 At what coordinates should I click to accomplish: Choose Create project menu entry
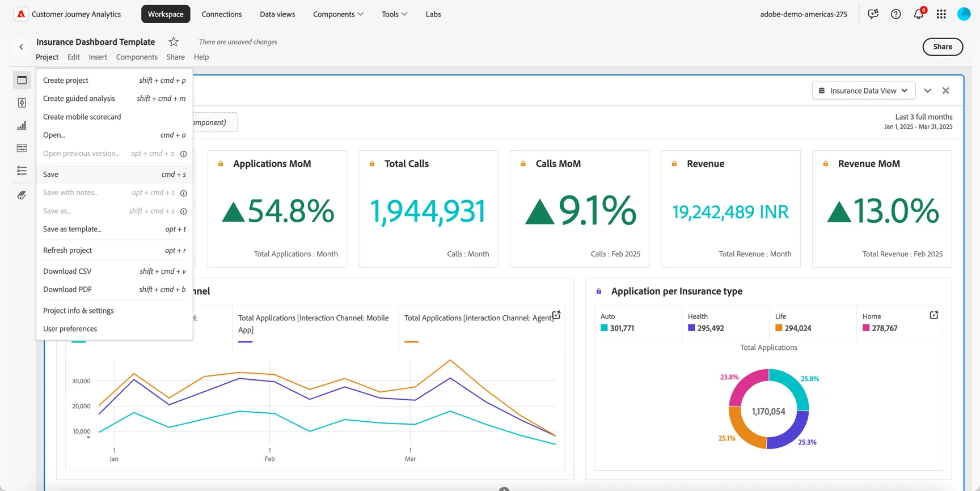(x=115, y=80)
